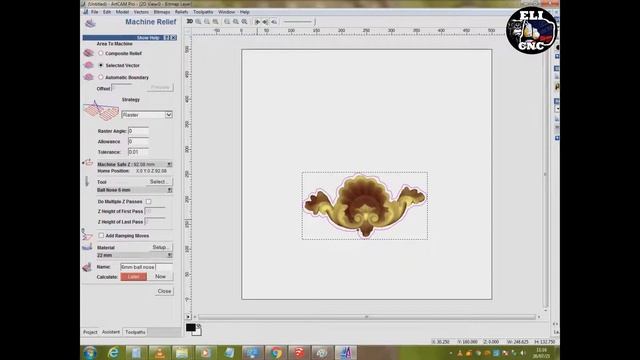640x360 pixels.
Task: Click the Machine Relief header icon
Action: point(90,23)
